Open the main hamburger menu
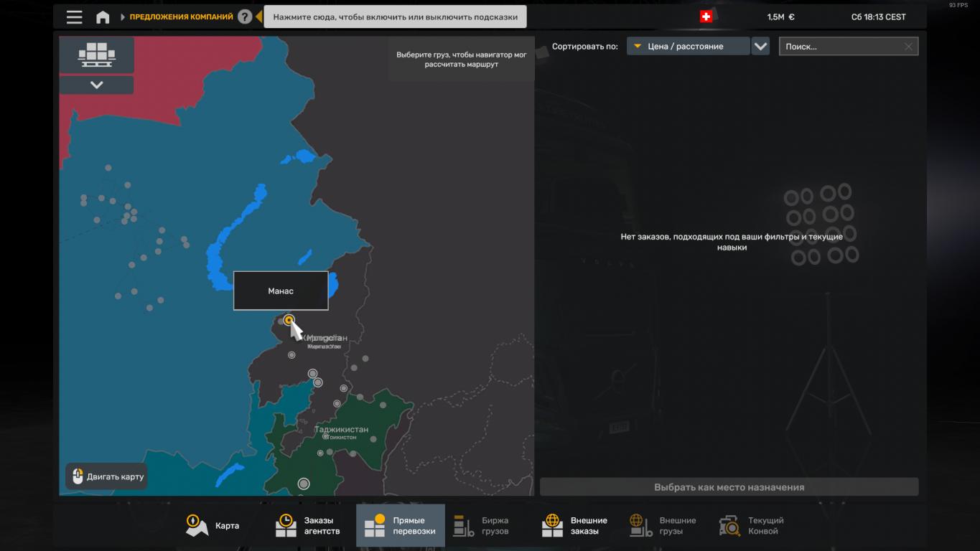The width and height of the screenshot is (980, 551). coord(74,17)
